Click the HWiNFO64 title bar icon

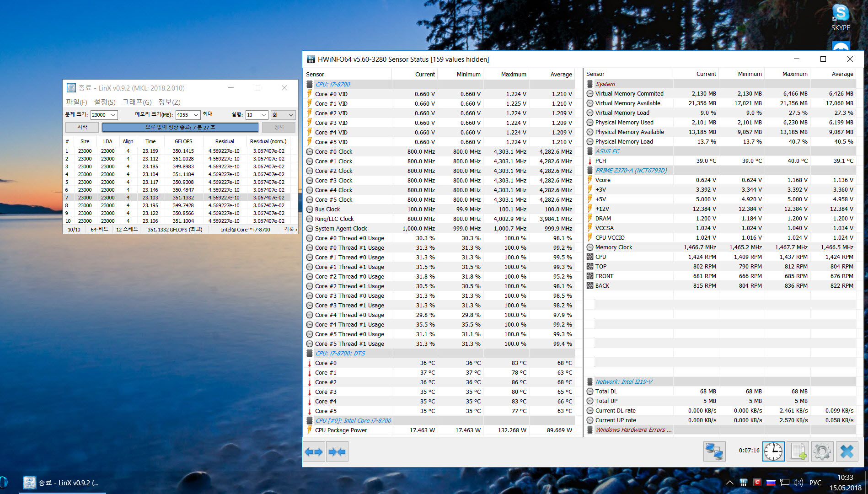311,59
